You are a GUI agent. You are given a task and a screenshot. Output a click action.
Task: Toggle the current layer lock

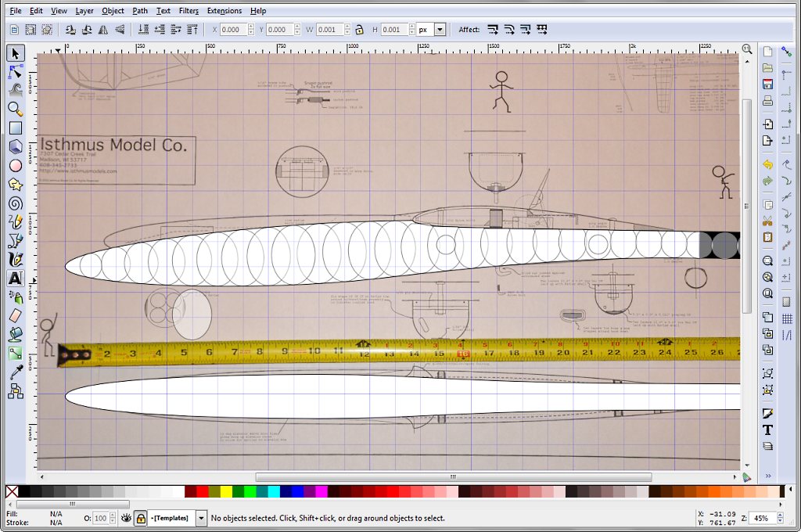141,518
